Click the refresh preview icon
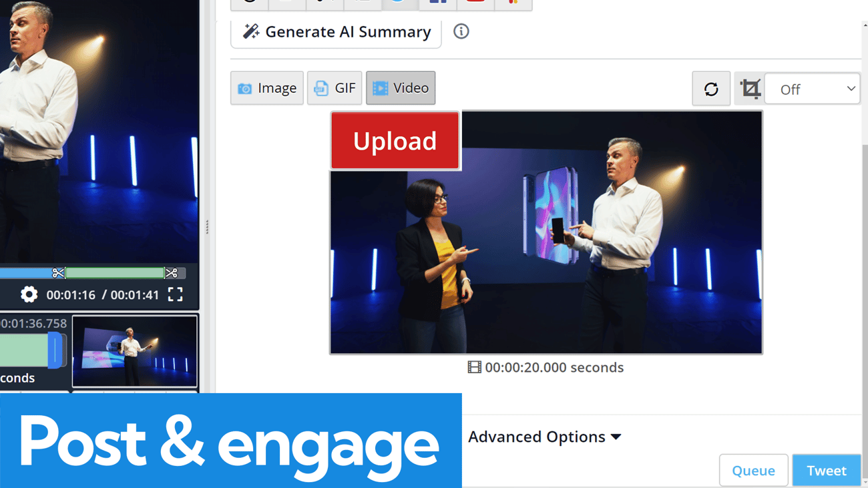The width and height of the screenshot is (868, 488). pyautogui.click(x=711, y=89)
